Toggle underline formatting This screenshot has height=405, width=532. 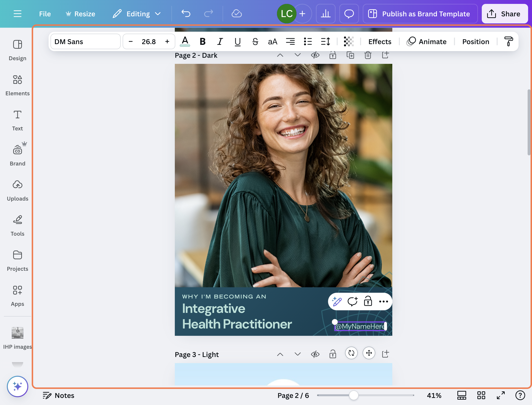pos(238,42)
